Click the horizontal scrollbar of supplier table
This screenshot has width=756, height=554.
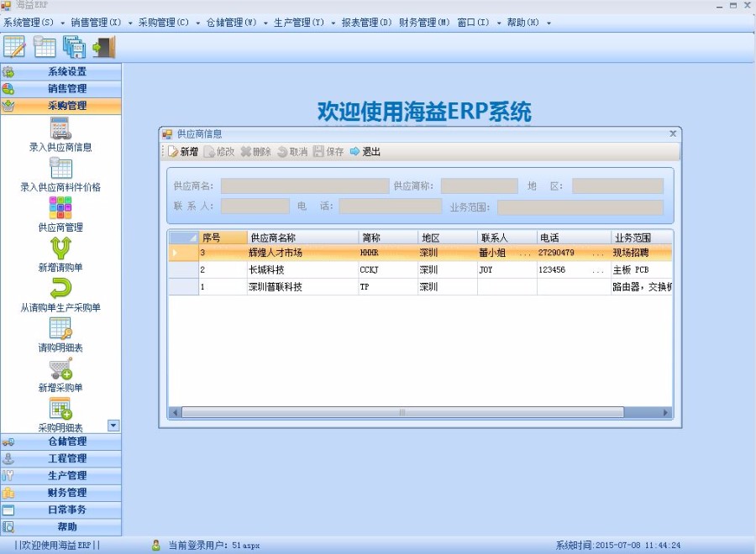coord(403,412)
